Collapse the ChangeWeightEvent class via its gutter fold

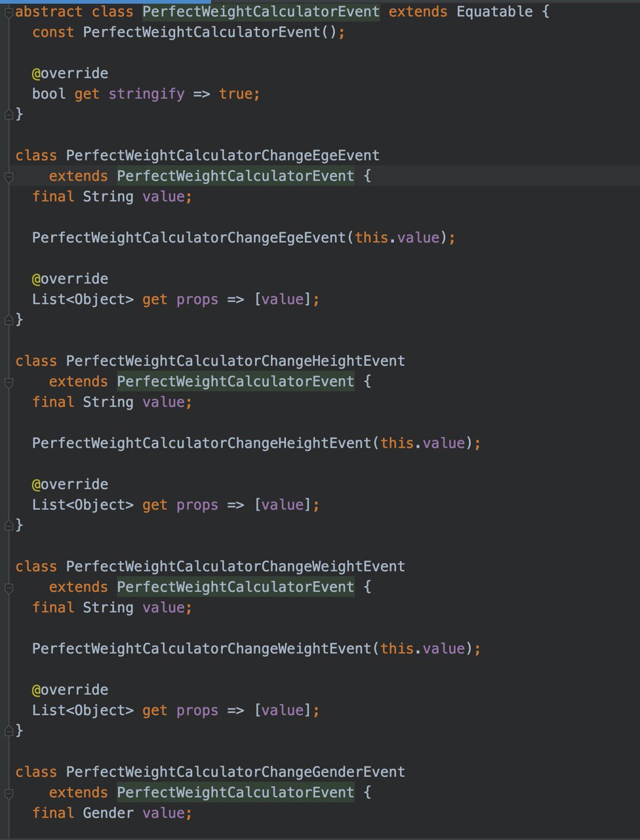(x=9, y=587)
